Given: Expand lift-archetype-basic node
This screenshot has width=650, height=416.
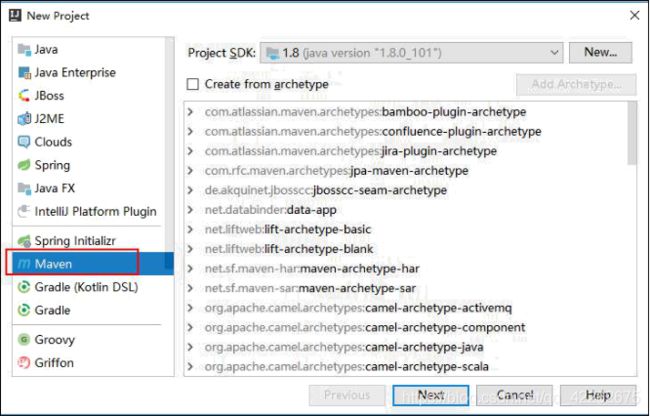Looking at the screenshot, I should coord(190,229).
